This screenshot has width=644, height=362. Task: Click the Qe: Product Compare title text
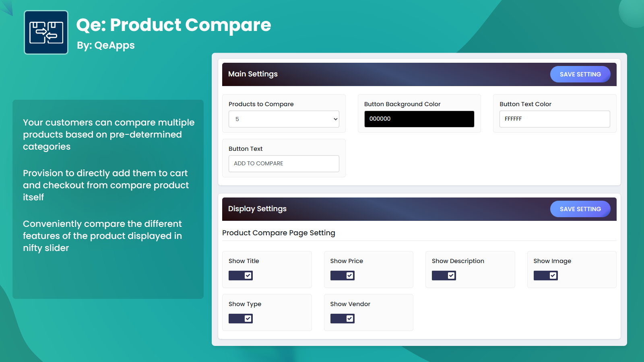pos(173,25)
